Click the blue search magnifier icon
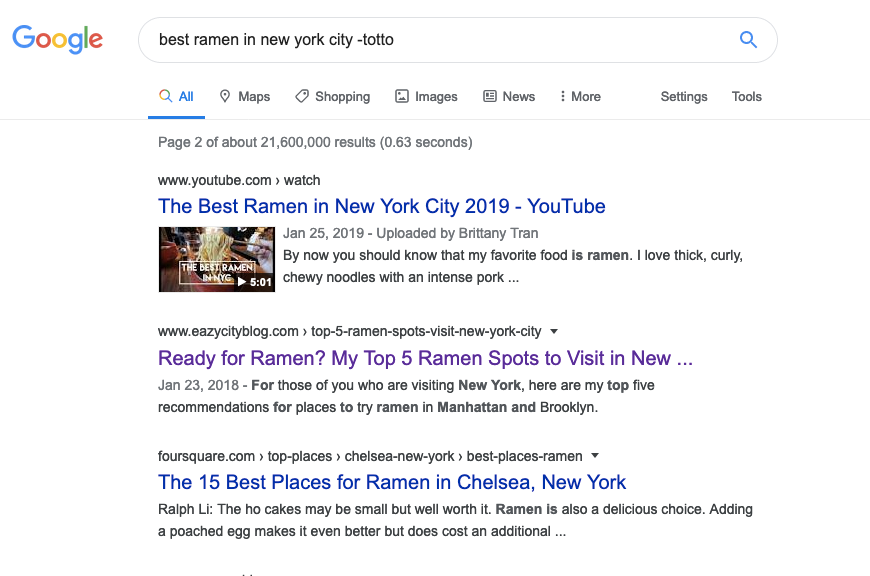The image size is (870, 576). [x=748, y=39]
